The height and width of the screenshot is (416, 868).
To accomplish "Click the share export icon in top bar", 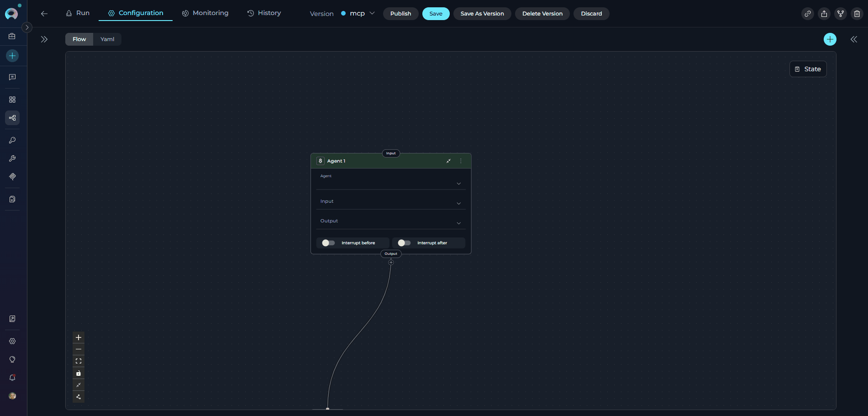I will coord(824,14).
